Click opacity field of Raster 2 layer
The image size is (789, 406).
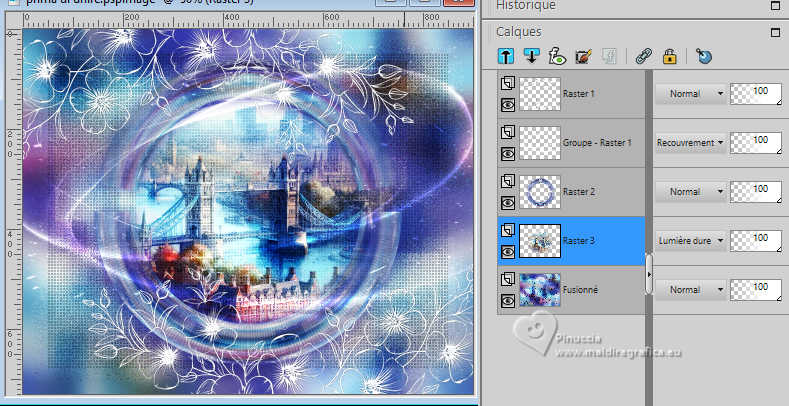pyautogui.click(x=756, y=192)
